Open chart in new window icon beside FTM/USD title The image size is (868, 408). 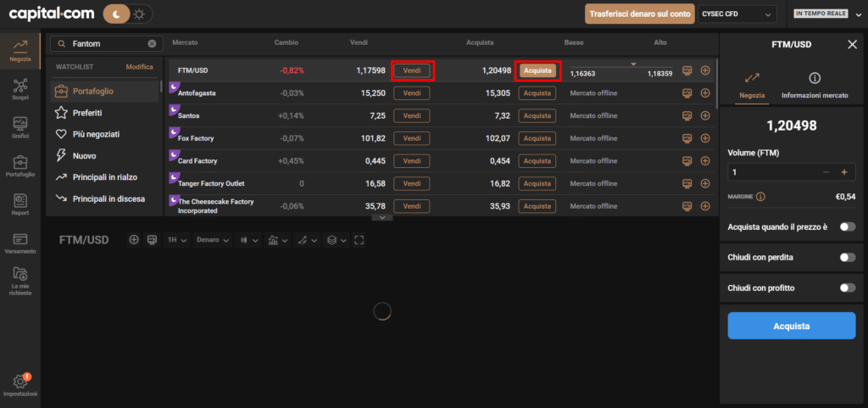coord(153,240)
